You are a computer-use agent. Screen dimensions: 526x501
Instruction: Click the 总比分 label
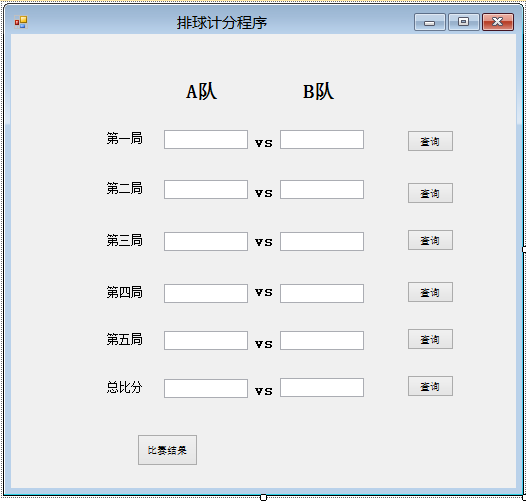click(x=124, y=387)
